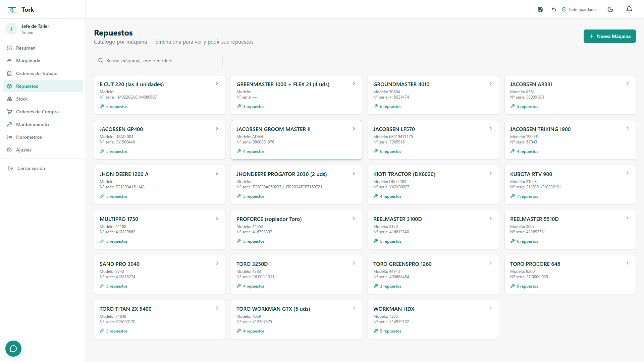Screen dimensions: 644x362
Task: Click wrench icon on KUBOTA RTV 900 card
Action: pyautogui.click(x=513, y=196)
